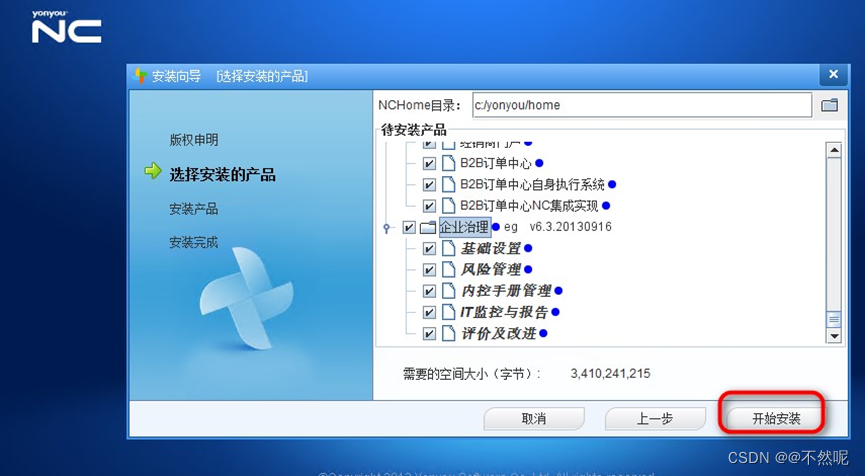Click the 上一步 button
This screenshot has height=476, width=865.
click(x=655, y=419)
